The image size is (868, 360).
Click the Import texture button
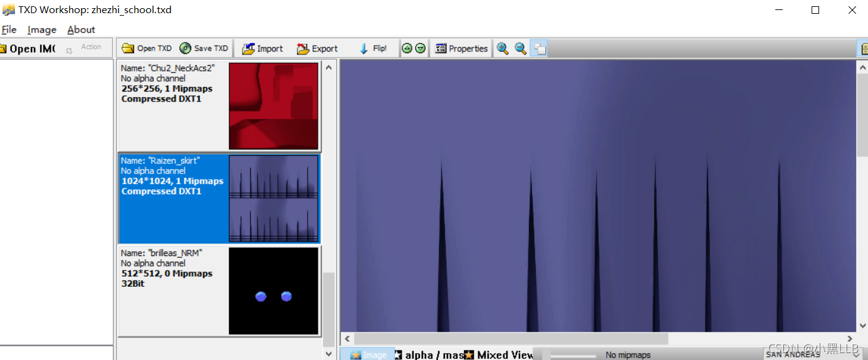[x=263, y=48]
